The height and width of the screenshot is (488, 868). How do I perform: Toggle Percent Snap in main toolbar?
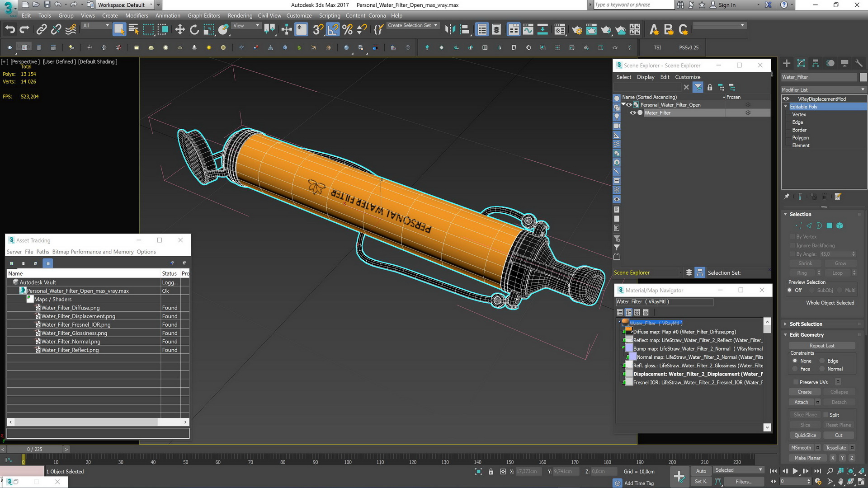[347, 30]
